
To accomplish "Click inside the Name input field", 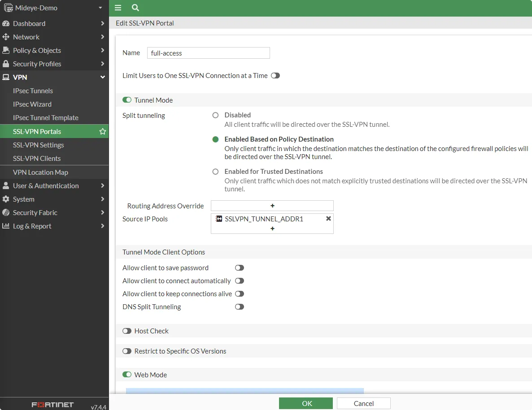I will (208, 53).
